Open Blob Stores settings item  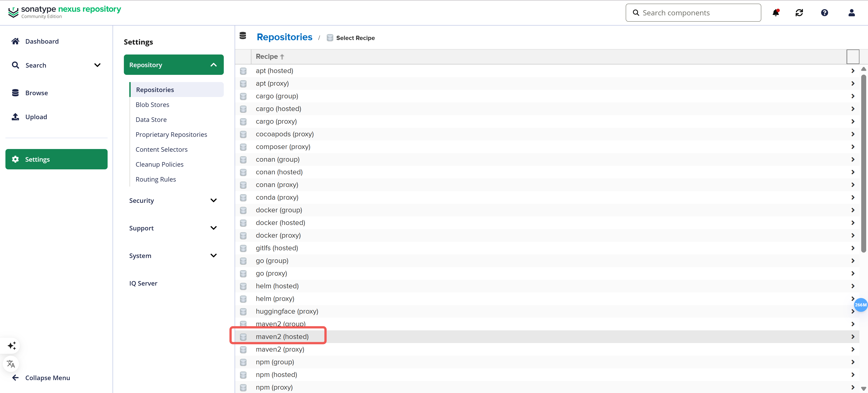(152, 104)
